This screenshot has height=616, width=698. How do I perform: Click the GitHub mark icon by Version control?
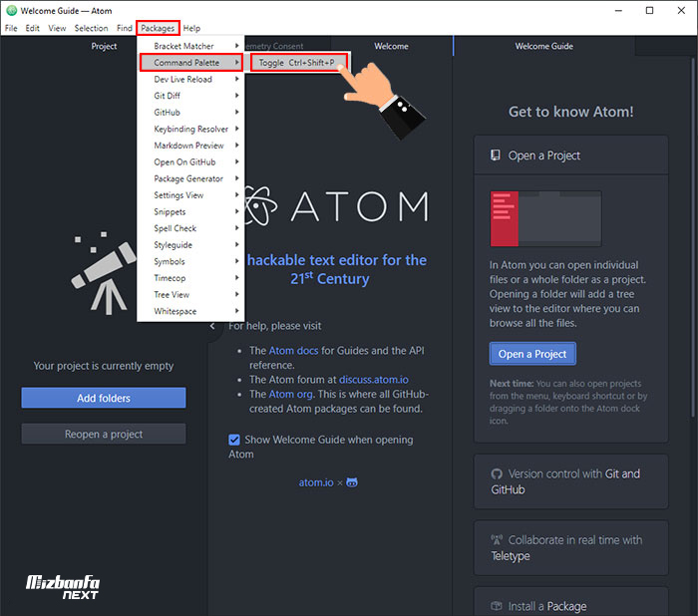tap(497, 474)
